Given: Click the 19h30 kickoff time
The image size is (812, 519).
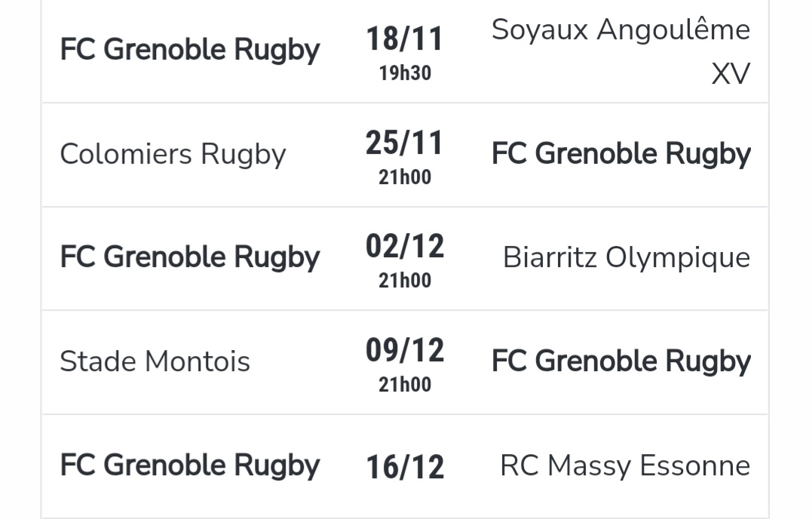Looking at the screenshot, I should [x=405, y=73].
